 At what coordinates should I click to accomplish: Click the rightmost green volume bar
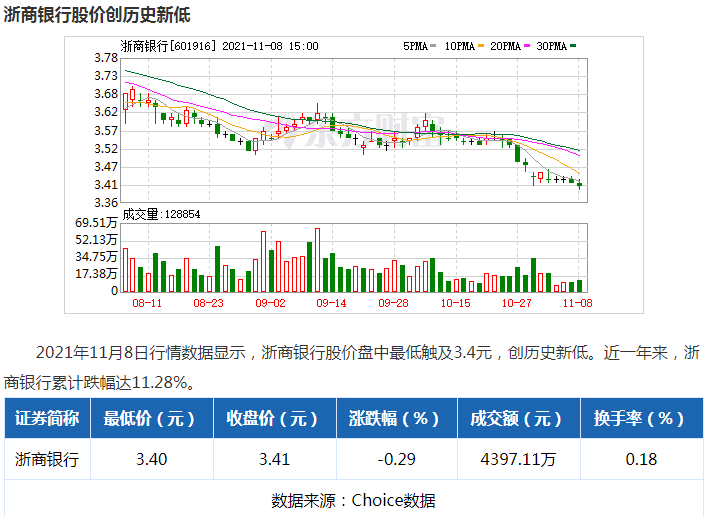pyautogui.click(x=580, y=286)
